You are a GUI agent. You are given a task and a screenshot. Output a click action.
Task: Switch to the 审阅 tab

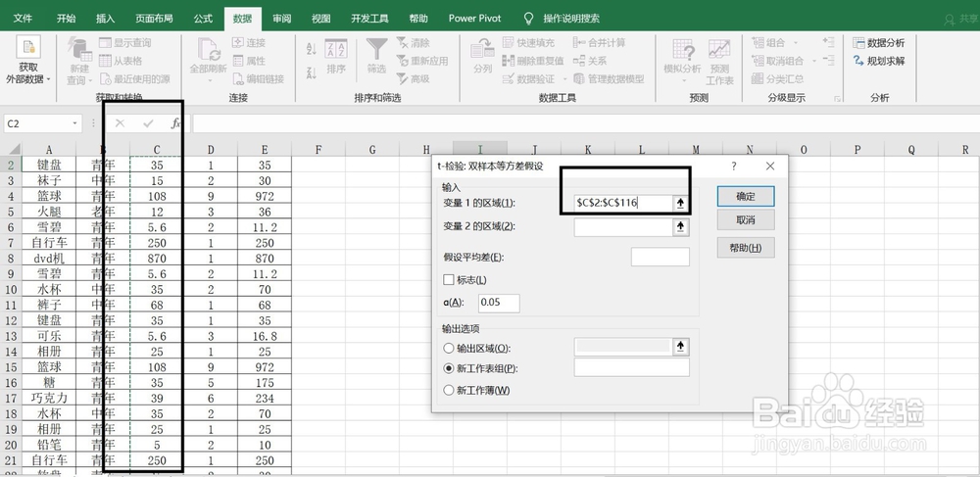[282, 18]
